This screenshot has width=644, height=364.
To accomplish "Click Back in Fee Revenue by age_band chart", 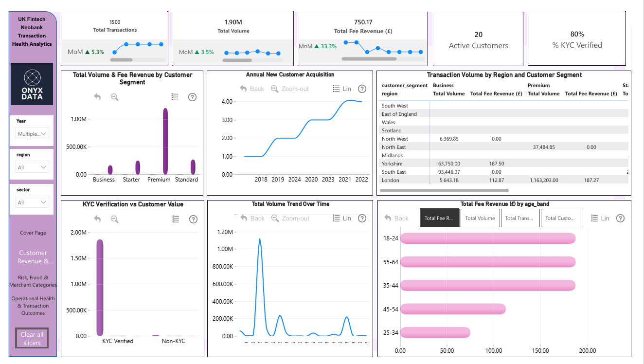I will pos(396,218).
